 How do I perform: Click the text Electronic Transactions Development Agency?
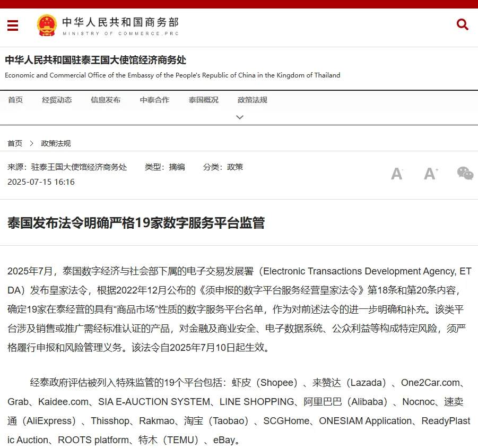click(x=359, y=271)
